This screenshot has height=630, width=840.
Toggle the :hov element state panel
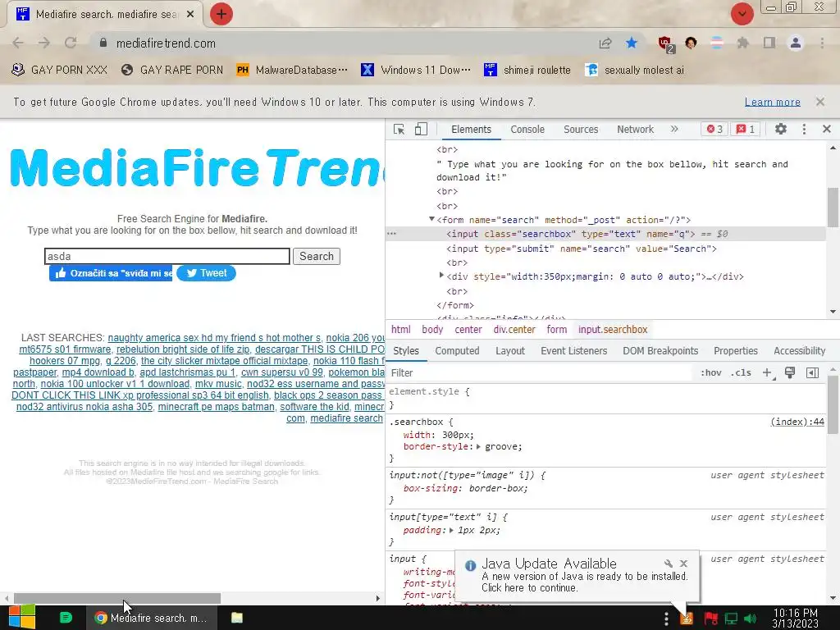(711, 373)
